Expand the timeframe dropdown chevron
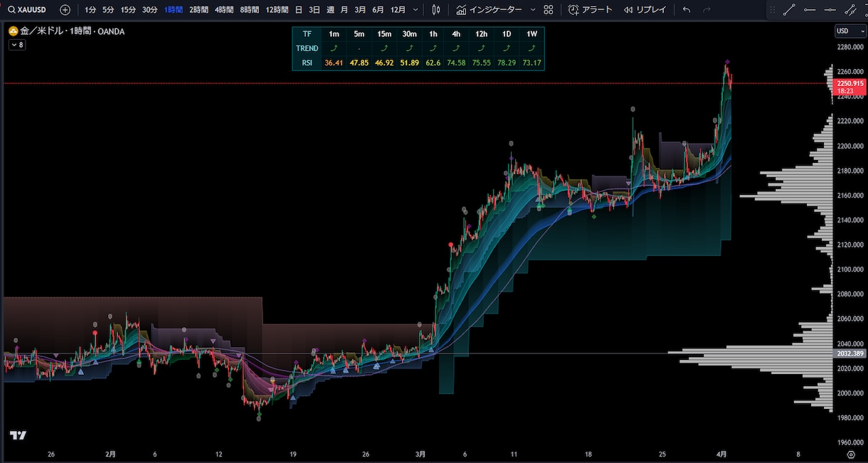The width and height of the screenshot is (868, 463). pyautogui.click(x=416, y=10)
